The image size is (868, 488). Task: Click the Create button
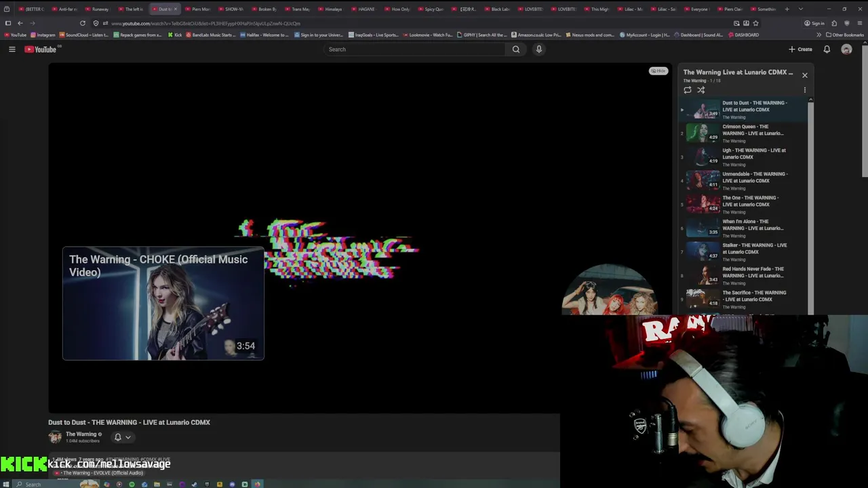point(800,49)
